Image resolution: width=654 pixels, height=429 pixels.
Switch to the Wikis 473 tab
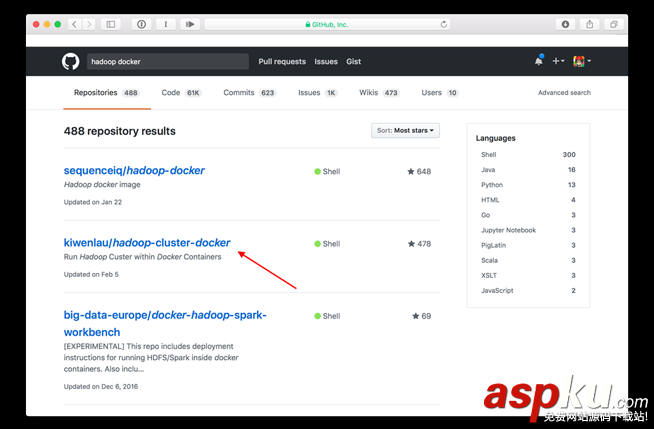click(379, 93)
